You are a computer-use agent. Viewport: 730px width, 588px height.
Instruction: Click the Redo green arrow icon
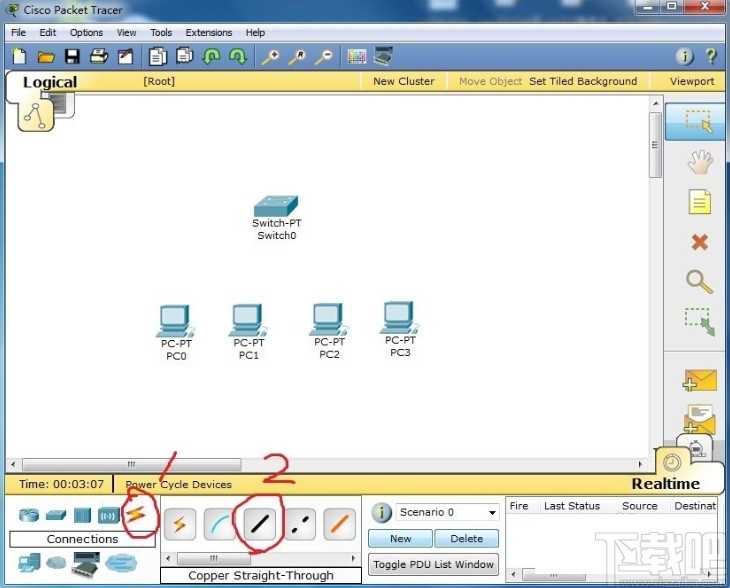pyautogui.click(x=238, y=57)
